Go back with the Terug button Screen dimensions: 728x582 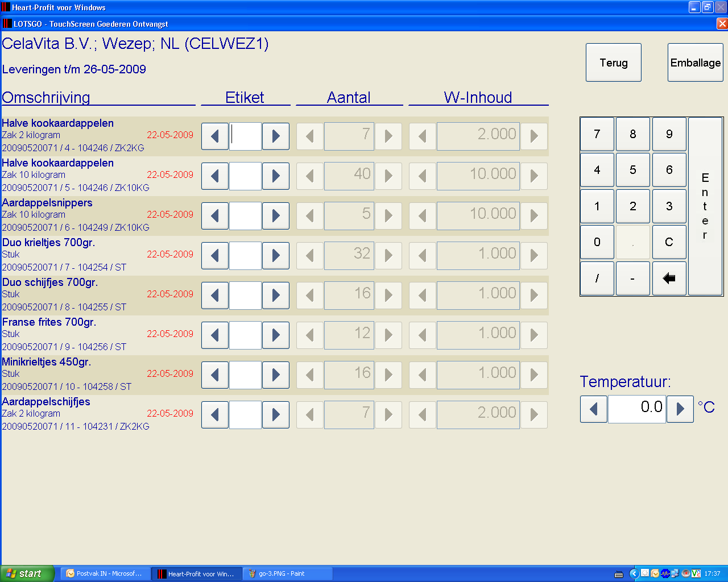tap(614, 63)
